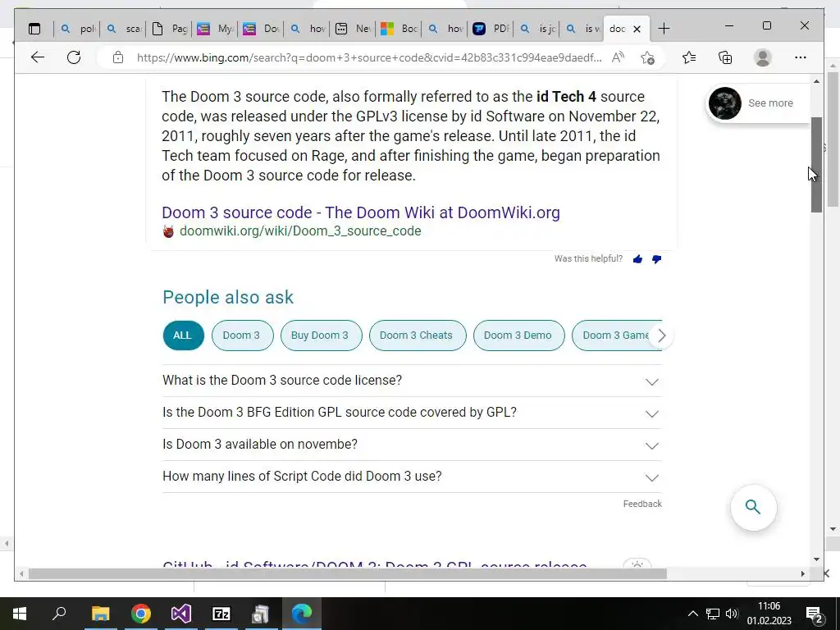840x630 pixels.
Task: Select the ALL filter chip
Action: 183,336
